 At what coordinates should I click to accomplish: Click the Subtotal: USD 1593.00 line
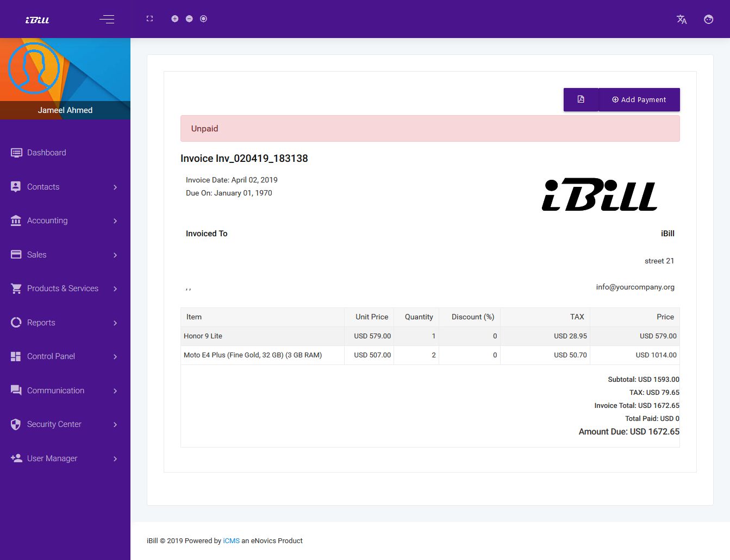tap(644, 380)
